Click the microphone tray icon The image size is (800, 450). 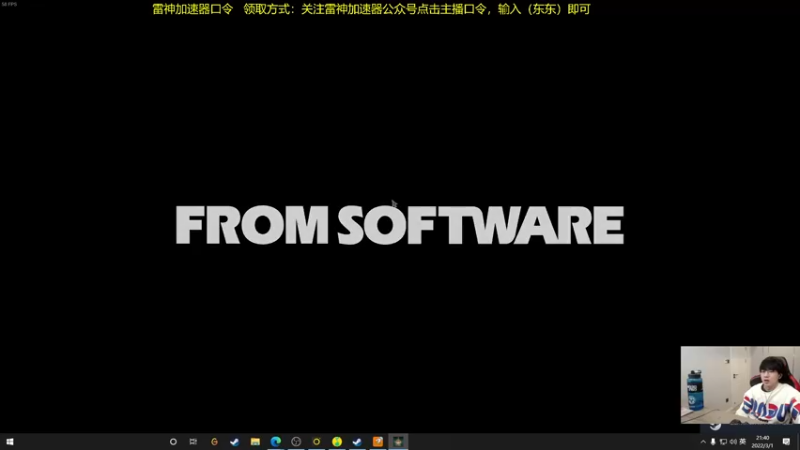(713, 442)
